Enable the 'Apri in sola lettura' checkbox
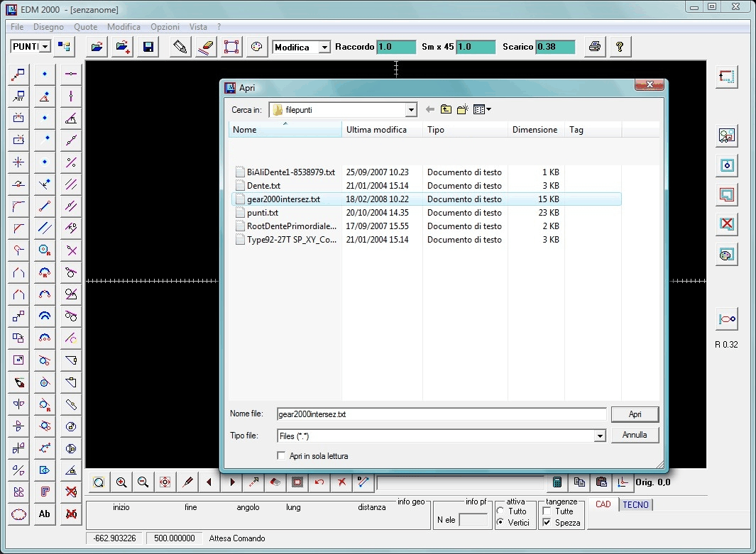756x554 pixels. 282,456
